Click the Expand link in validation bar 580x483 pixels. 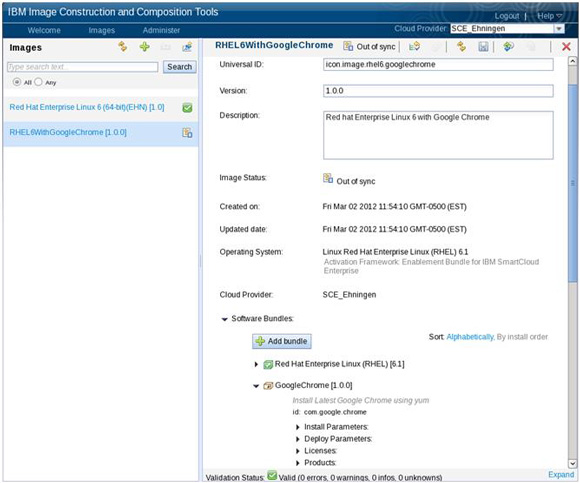coord(561,474)
